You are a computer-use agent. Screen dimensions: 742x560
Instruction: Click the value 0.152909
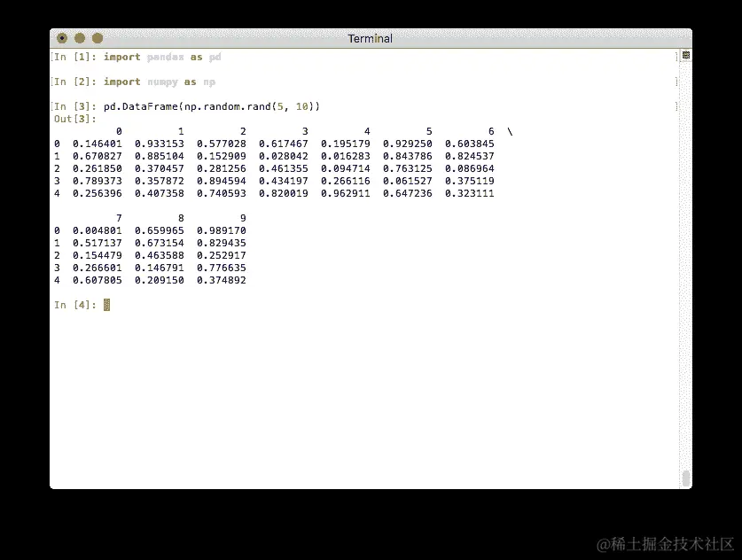click(221, 156)
